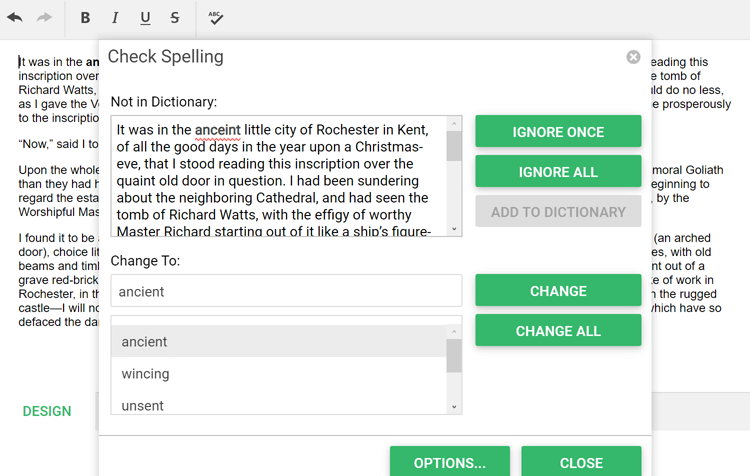Image resolution: width=750 pixels, height=476 pixels.
Task: Open the Options button
Action: coord(450,463)
